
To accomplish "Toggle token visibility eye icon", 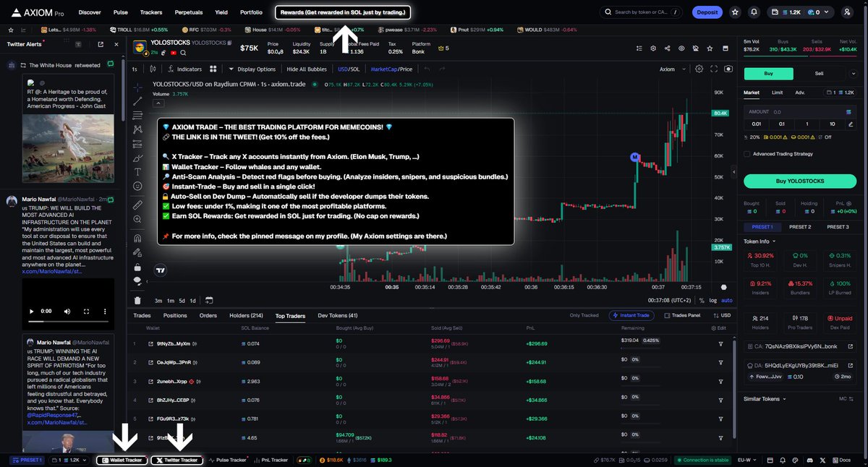I will (681, 48).
